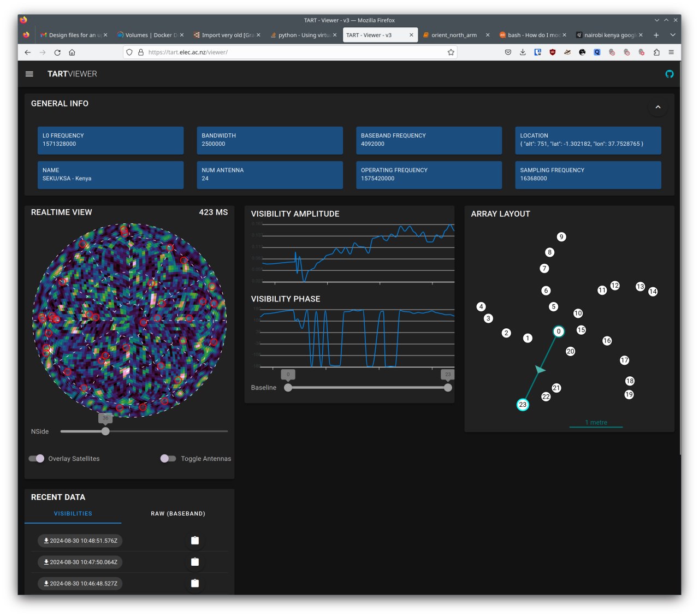Collapse the General Info panel

pos(657,107)
